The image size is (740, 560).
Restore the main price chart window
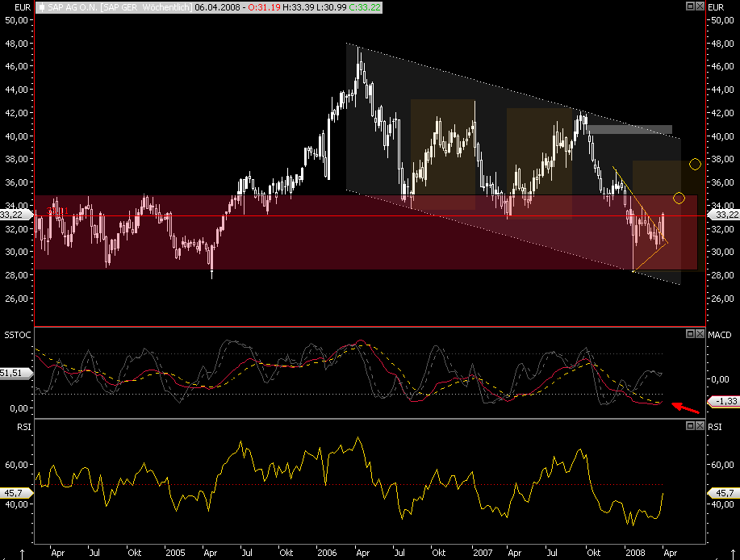click(x=688, y=6)
